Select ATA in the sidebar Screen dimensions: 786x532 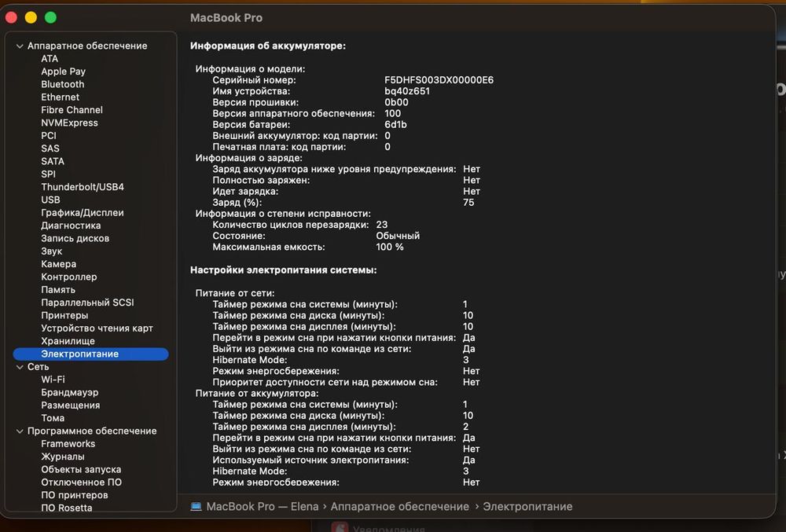[x=50, y=59]
